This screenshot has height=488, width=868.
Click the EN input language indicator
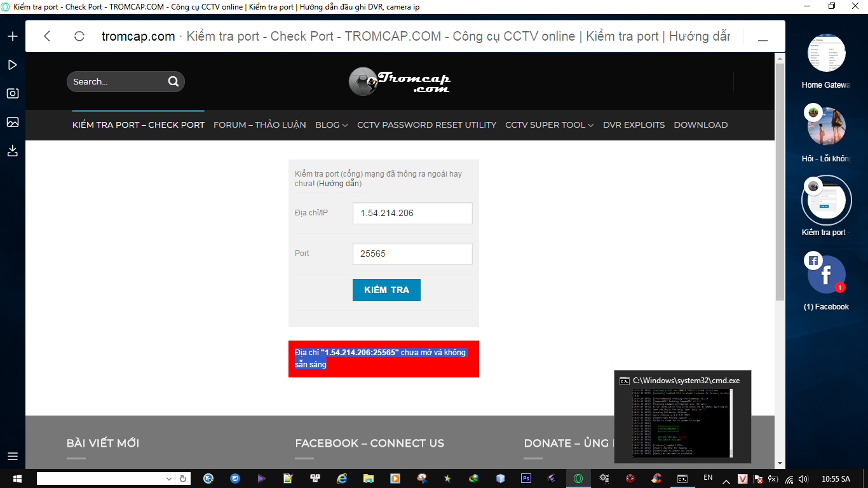point(708,478)
